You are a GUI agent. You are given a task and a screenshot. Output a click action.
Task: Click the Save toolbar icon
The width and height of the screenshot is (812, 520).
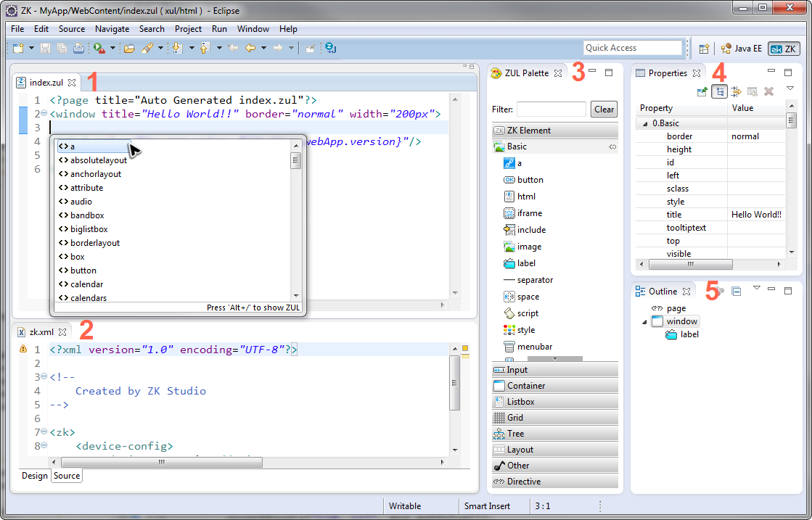45,48
